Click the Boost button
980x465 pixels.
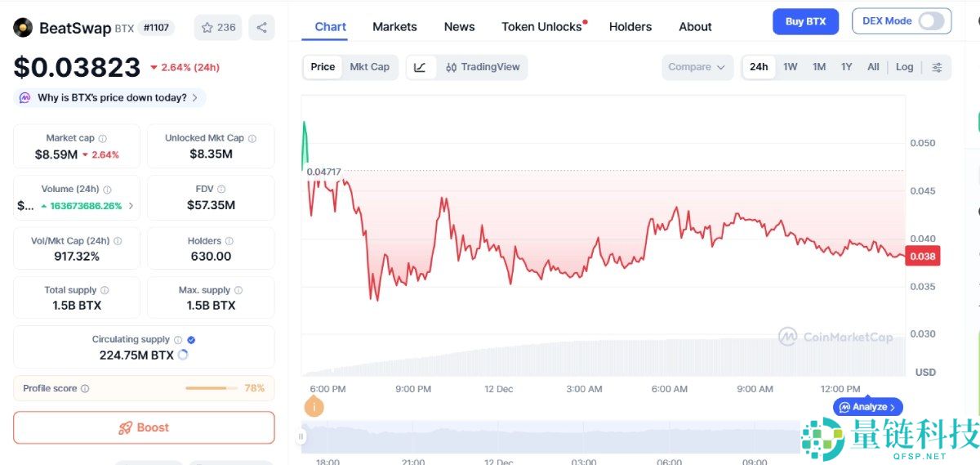point(144,427)
